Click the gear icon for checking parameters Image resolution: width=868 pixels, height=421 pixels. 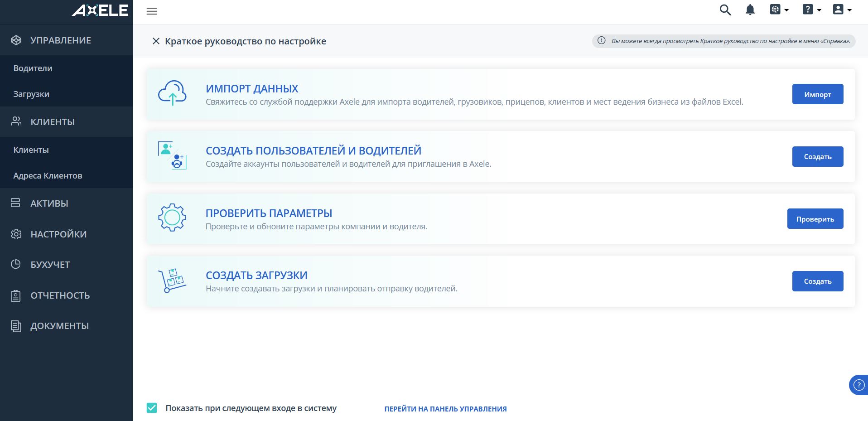point(172,218)
